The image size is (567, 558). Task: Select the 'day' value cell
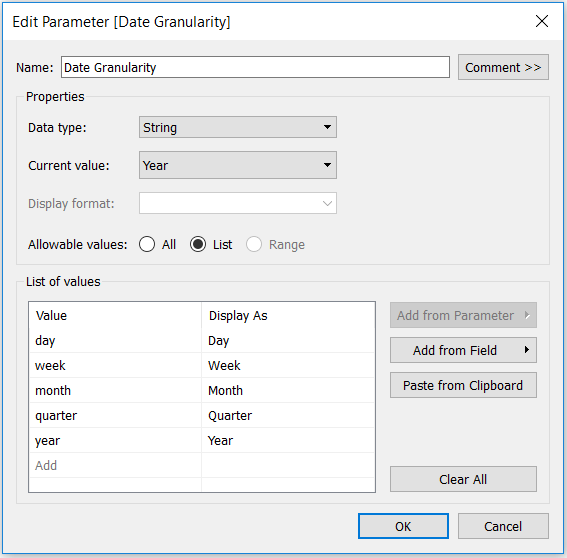point(115,340)
